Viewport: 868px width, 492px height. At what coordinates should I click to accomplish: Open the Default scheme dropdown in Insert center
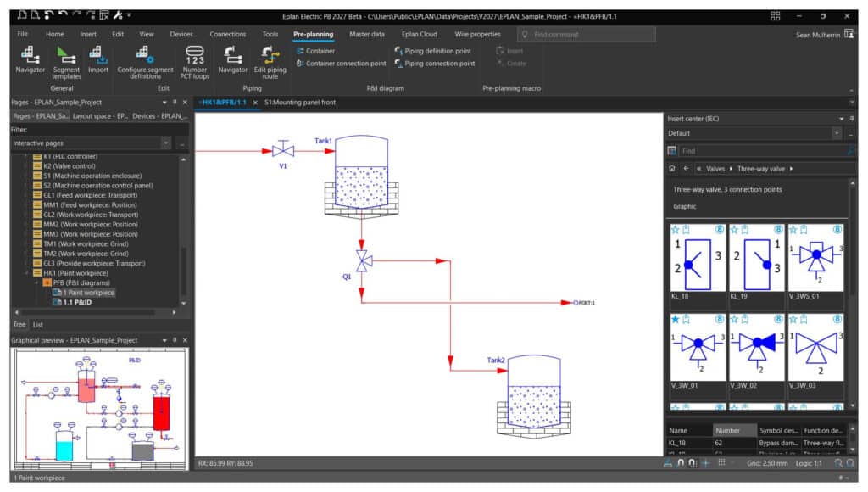coord(837,133)
